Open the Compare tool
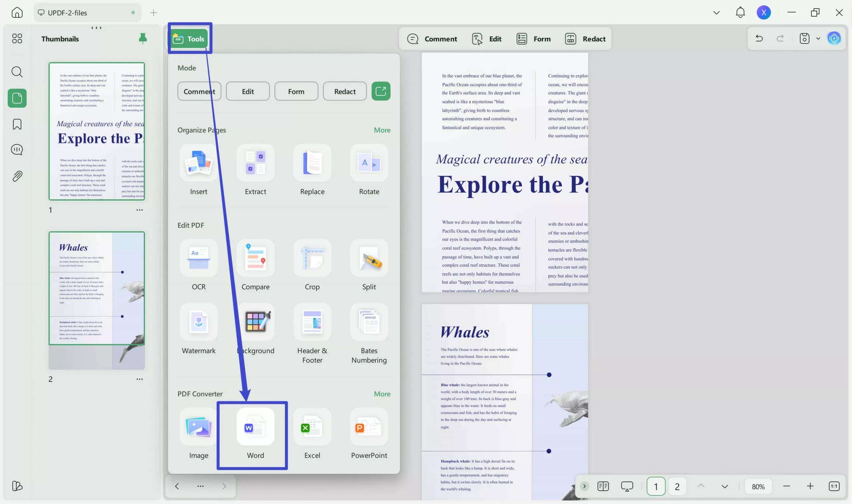This screenshot has height=504, width=852. (x=255, y=258)
